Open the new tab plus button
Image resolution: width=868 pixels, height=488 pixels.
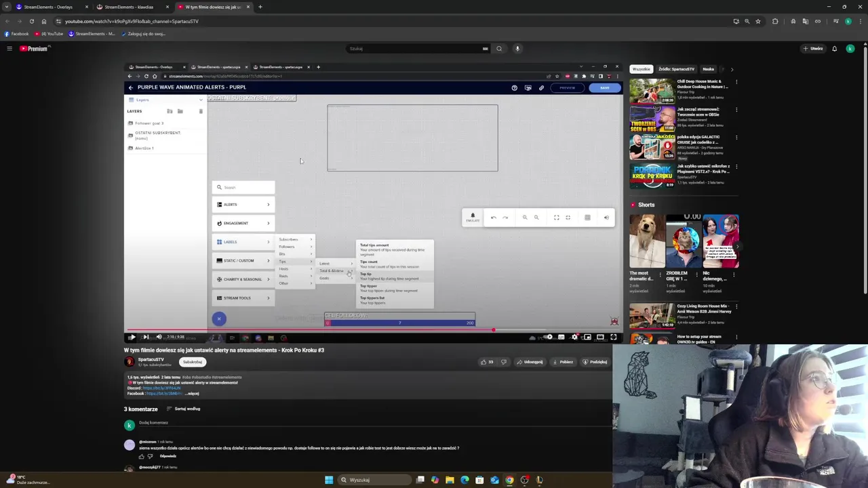[260, 7]
